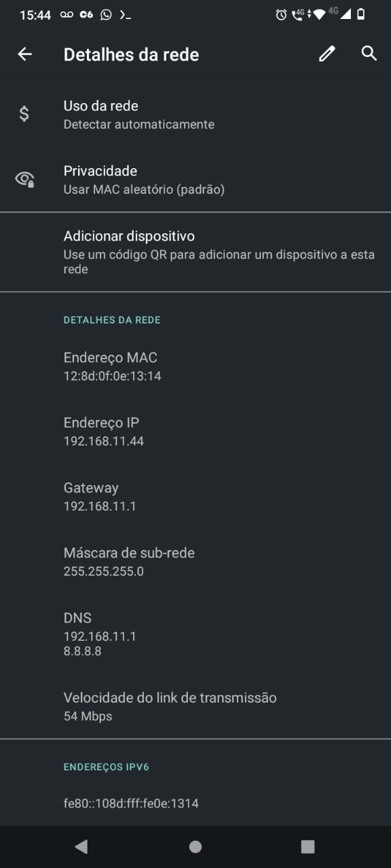Tap the recent apps square button
Image resolution: width=391 pixels, height=868 pixels.
308,846
